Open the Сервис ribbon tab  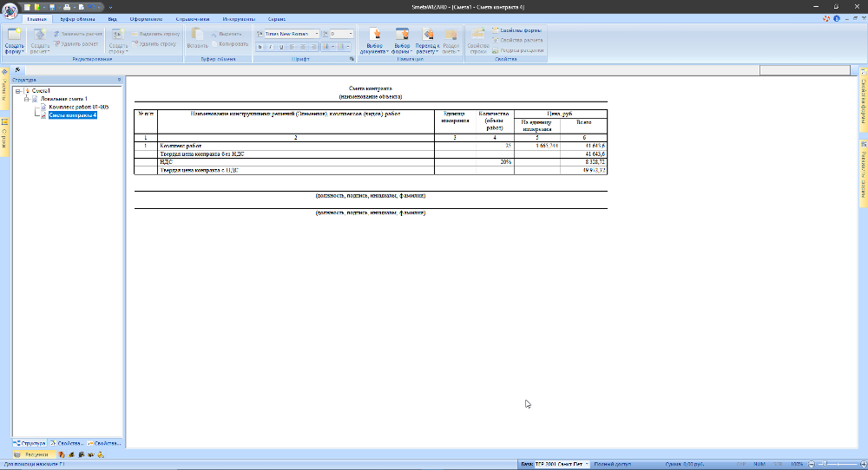(277, 19)
